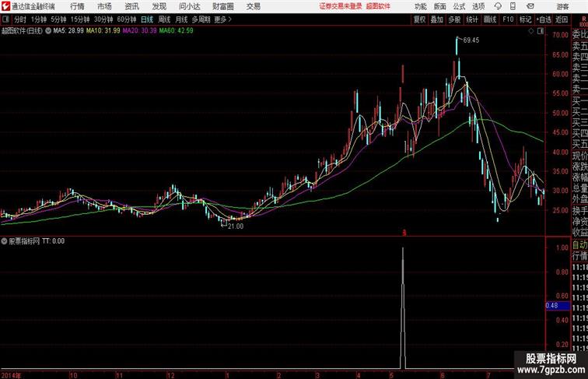This screenshot has height=379, width=588.
Task: Add stock with +自选 button
Action: tap(544, 19)
